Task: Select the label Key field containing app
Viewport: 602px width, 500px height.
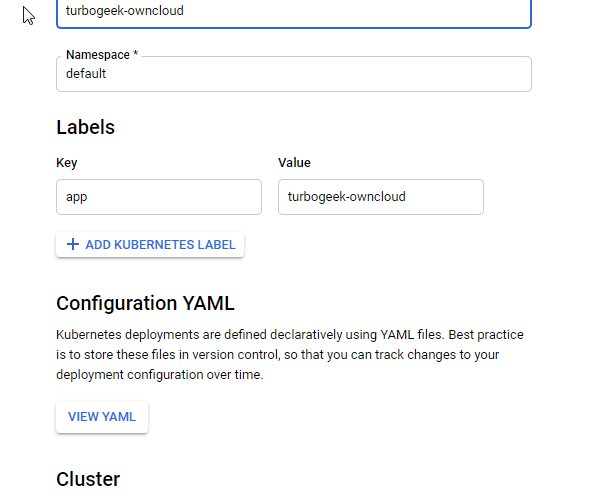Action: [x=159, y=197]
